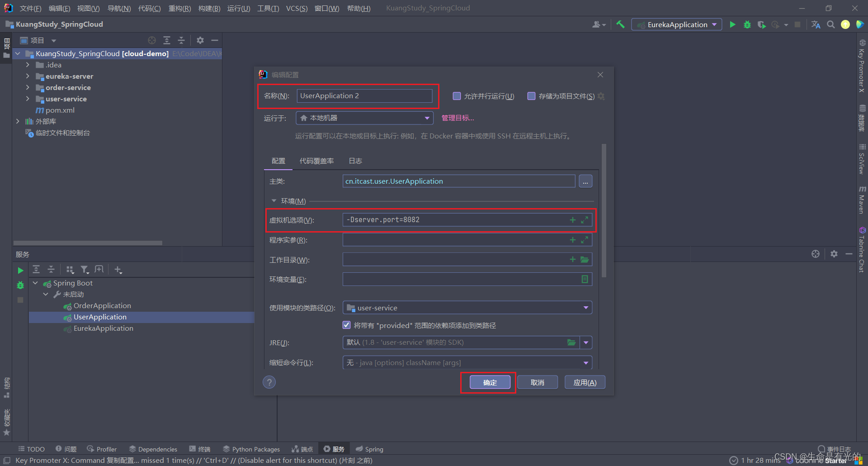
Task: Select EurekaApplication in Services tree
Action: [103, 328]
